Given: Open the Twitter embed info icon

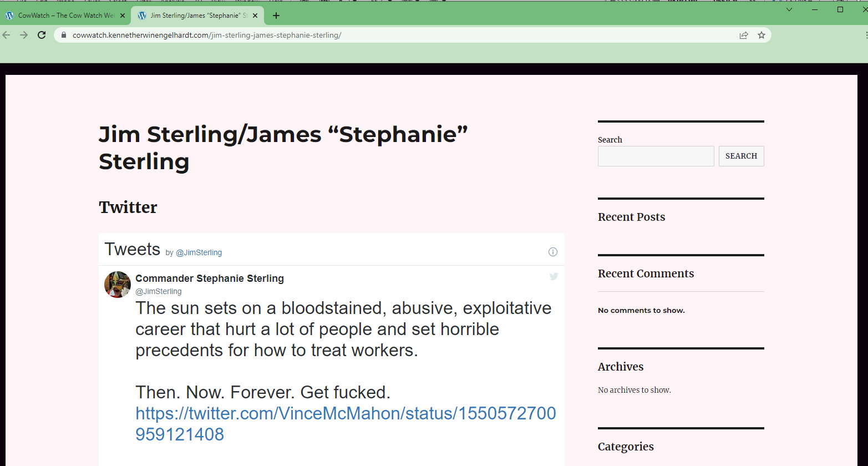Looking at the screenshot, I should point(553,252).
